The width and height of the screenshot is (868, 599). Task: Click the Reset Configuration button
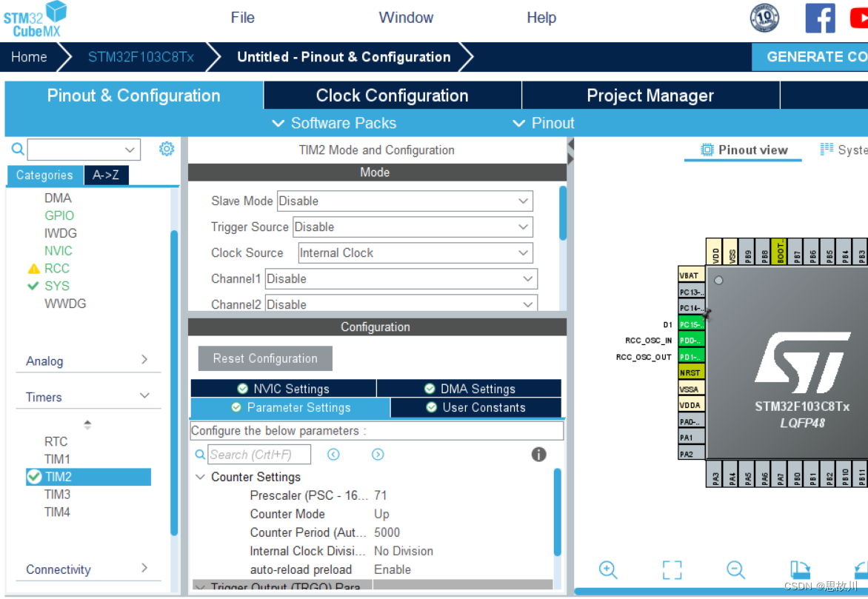point(265,358)
